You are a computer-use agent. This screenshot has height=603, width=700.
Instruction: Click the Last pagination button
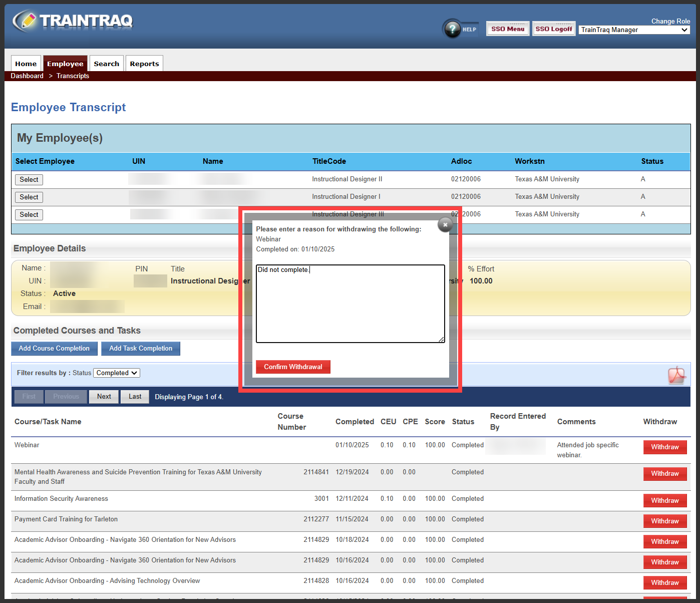pyautogui.click(x=135, y=396)
